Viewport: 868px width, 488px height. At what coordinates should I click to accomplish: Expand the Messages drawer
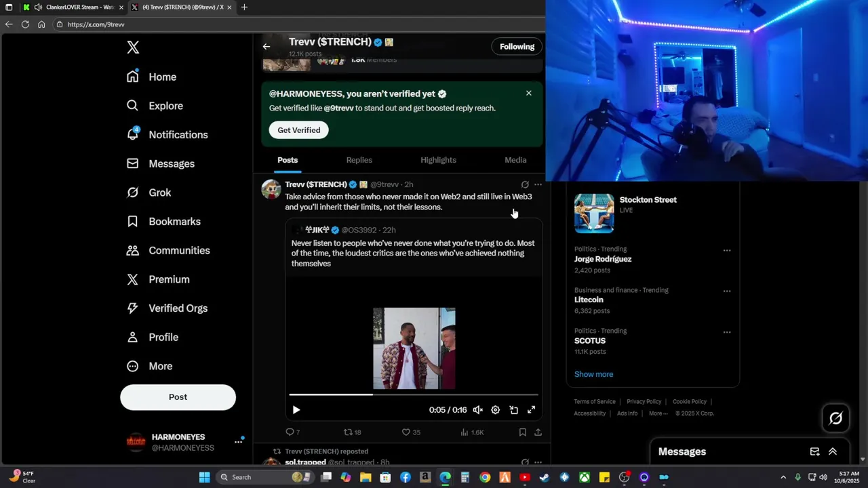[x=833, y=452]
